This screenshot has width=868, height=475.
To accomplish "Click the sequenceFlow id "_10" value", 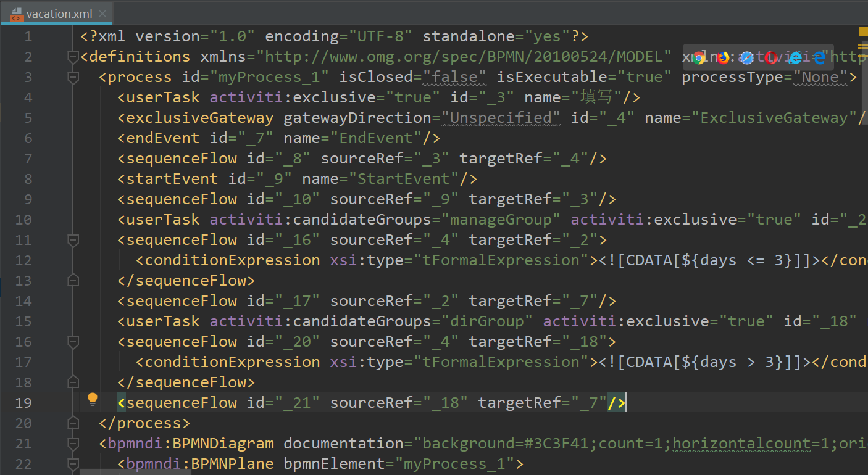I will (x=296, y=199).
